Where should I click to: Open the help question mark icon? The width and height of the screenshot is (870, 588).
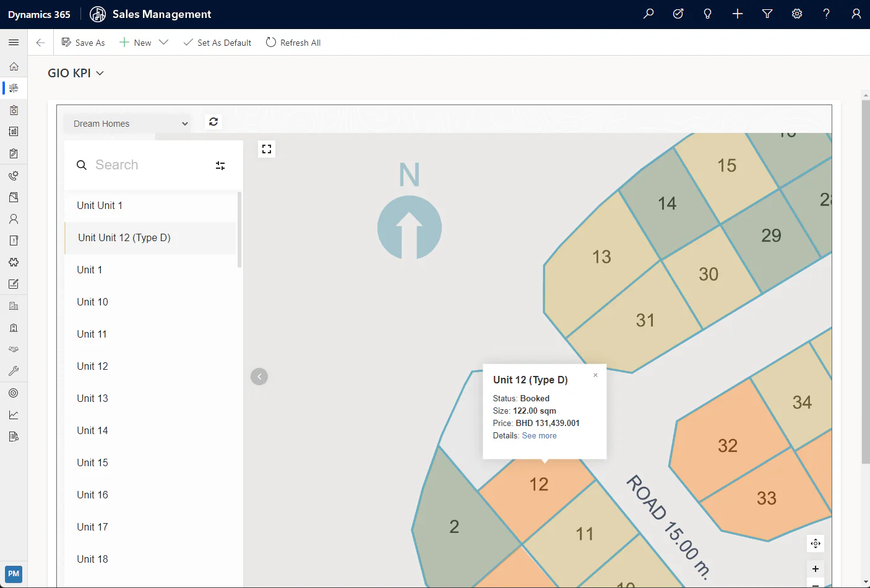point(827,14)
